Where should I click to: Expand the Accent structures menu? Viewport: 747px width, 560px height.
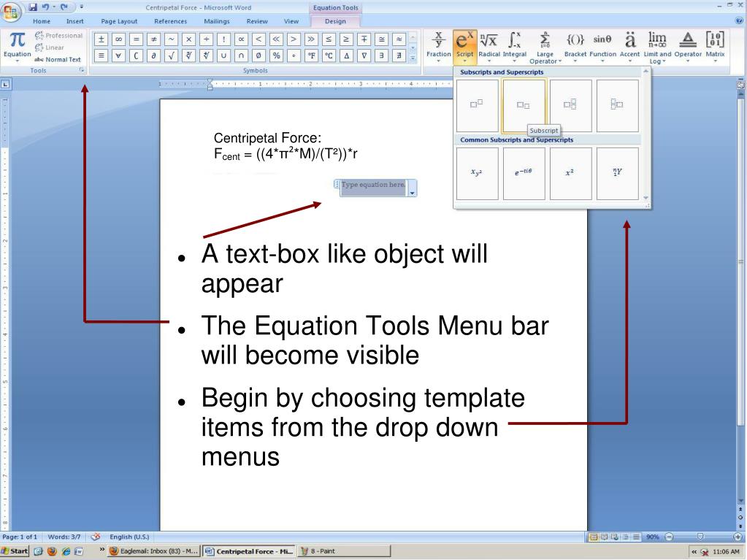point(630,47)
